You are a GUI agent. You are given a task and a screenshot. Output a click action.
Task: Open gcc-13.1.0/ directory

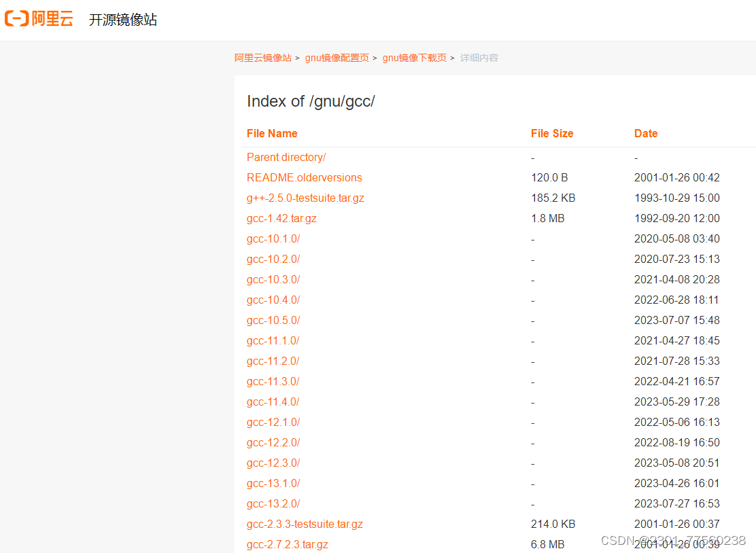(x=273, y=484)
